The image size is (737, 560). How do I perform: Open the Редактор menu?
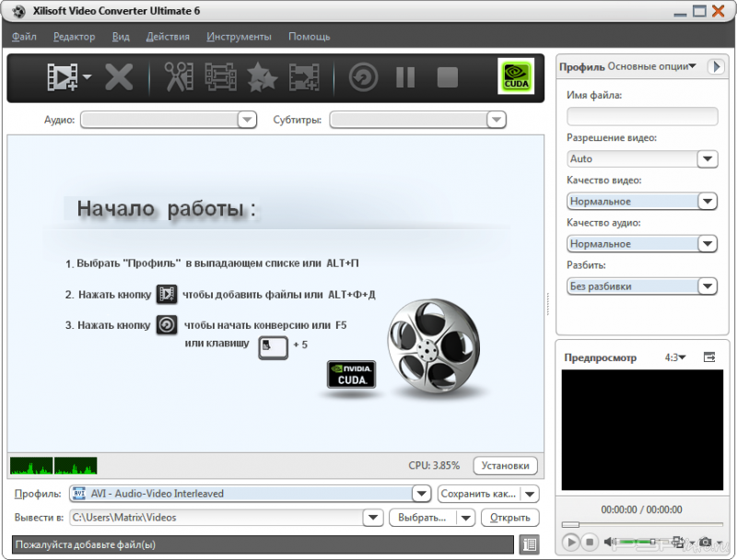point(74,37)
